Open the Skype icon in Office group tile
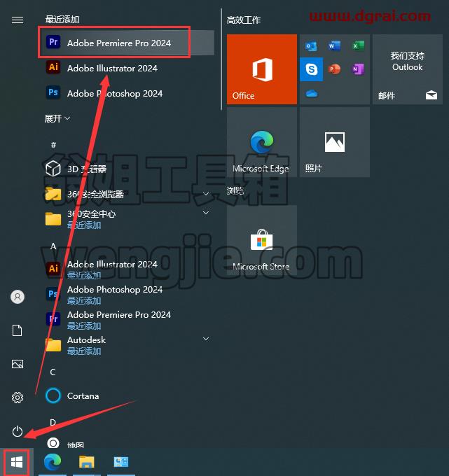449x476 pixels. coord(312,69)
